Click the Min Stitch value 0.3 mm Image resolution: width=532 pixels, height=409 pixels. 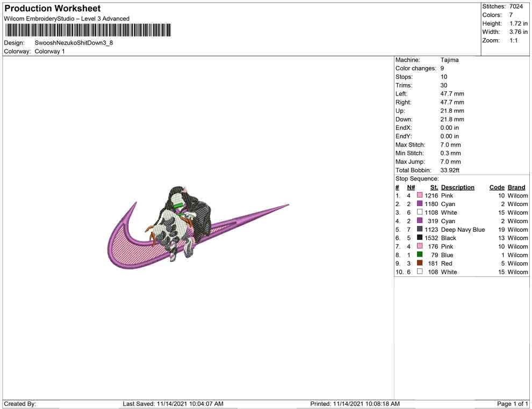coord(450,153)
